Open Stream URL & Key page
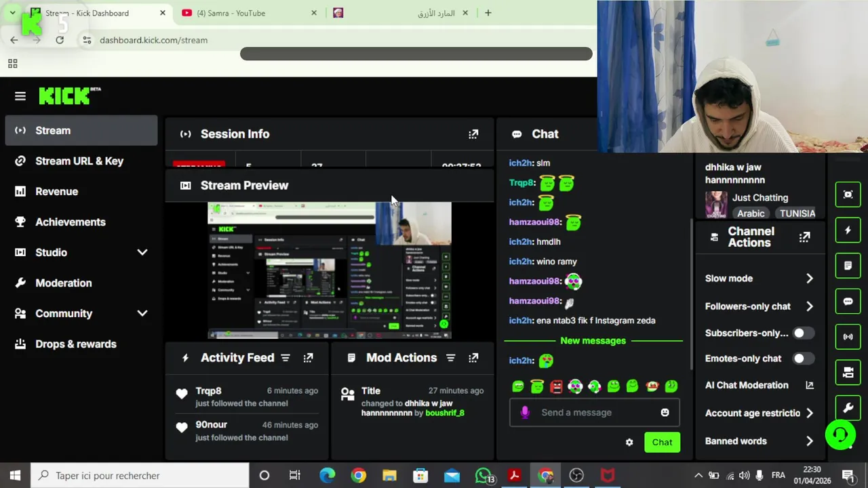Image resolution: width=868 pixels, height=488 pixels. point(81,161)
